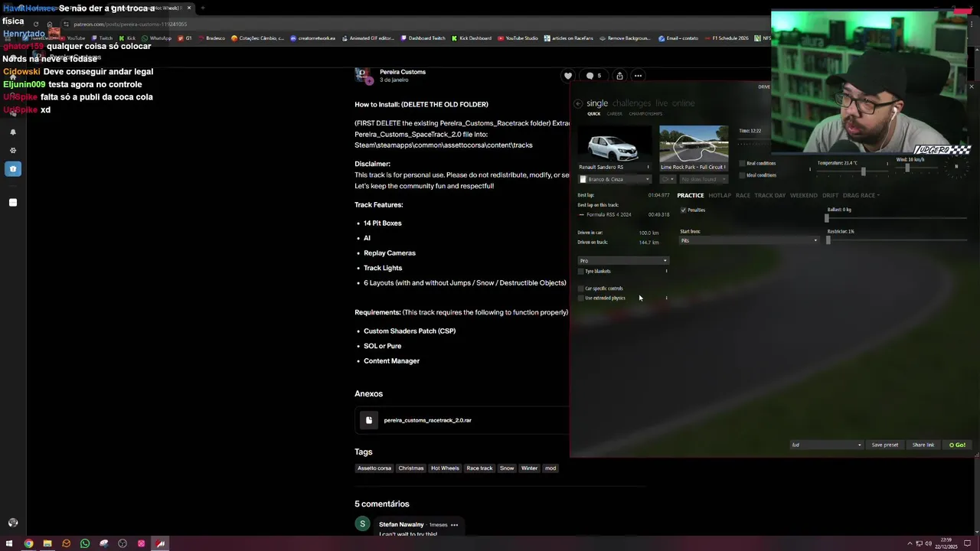Click the Assetto corsa tag
Screen dimensions: 980x551
tap(374, 468)
